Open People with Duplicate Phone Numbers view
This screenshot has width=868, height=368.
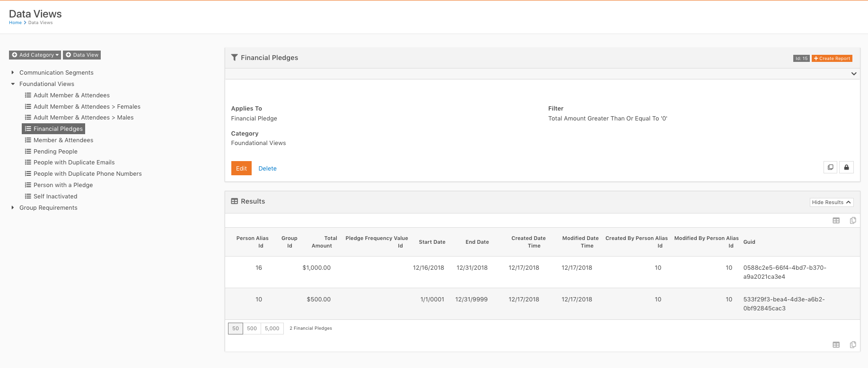(x=88, y=173)
